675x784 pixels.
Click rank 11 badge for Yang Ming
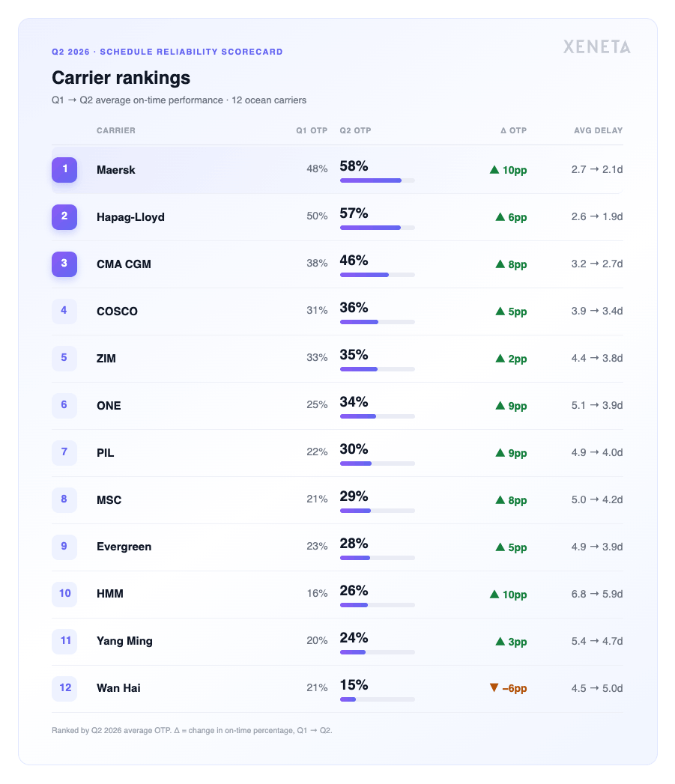pyautogui.click(x=64, y=641)
